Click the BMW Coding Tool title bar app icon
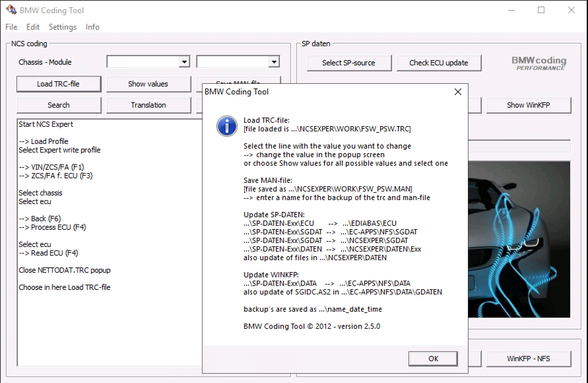The image size is (588, 383). 11,10
